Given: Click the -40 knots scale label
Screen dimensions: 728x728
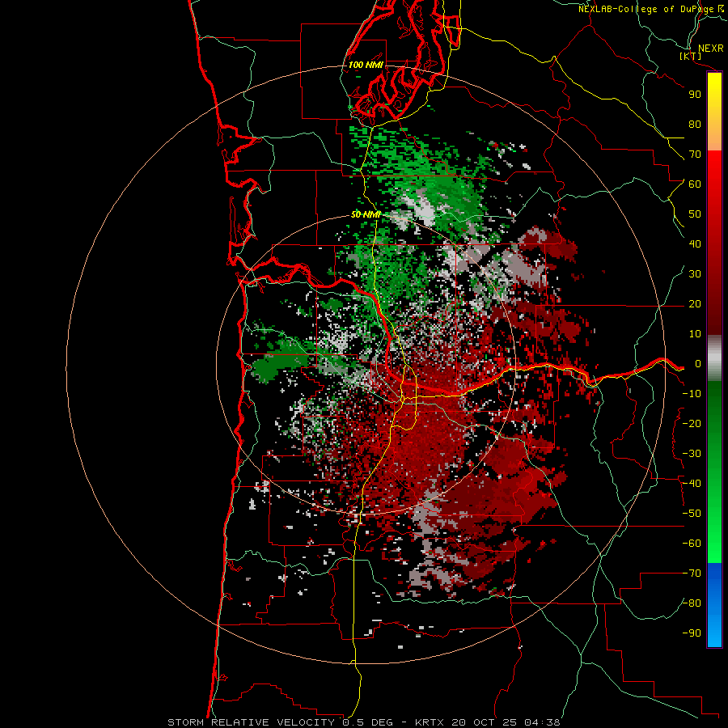Looking at the screenshot, I should [x=692, y=484].
